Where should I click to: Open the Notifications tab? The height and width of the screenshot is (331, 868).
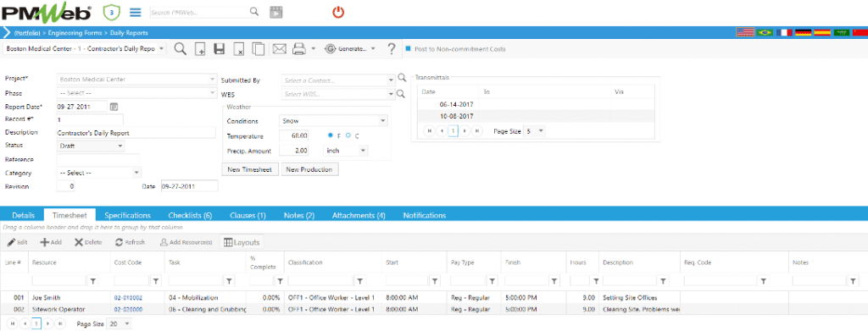[x=424, y=215]
